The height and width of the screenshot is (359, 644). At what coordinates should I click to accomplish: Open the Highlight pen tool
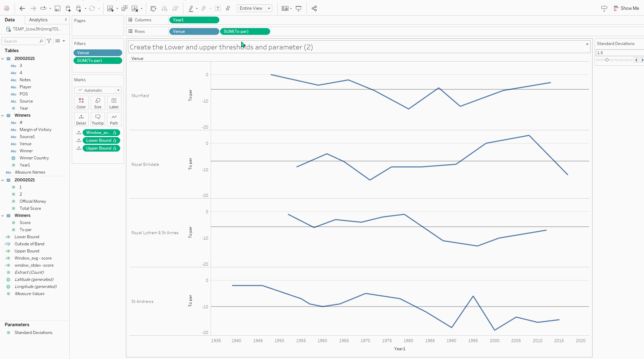pos(191,8)
